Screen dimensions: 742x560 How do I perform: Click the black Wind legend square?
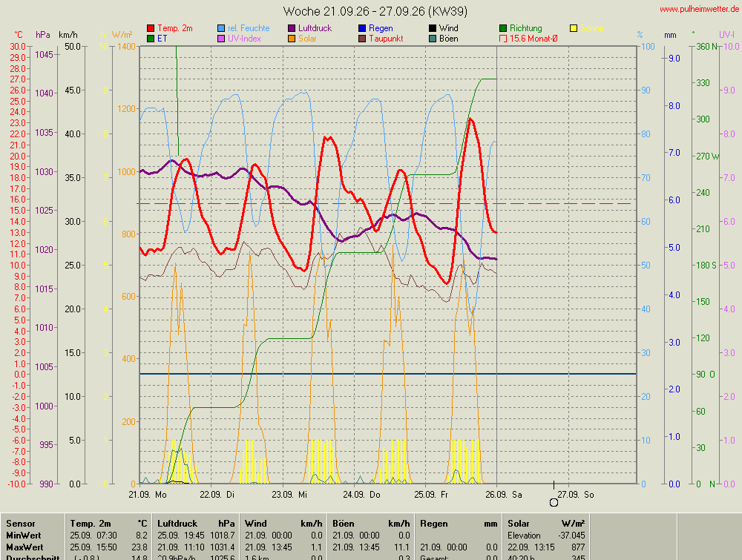pos(433,28)
